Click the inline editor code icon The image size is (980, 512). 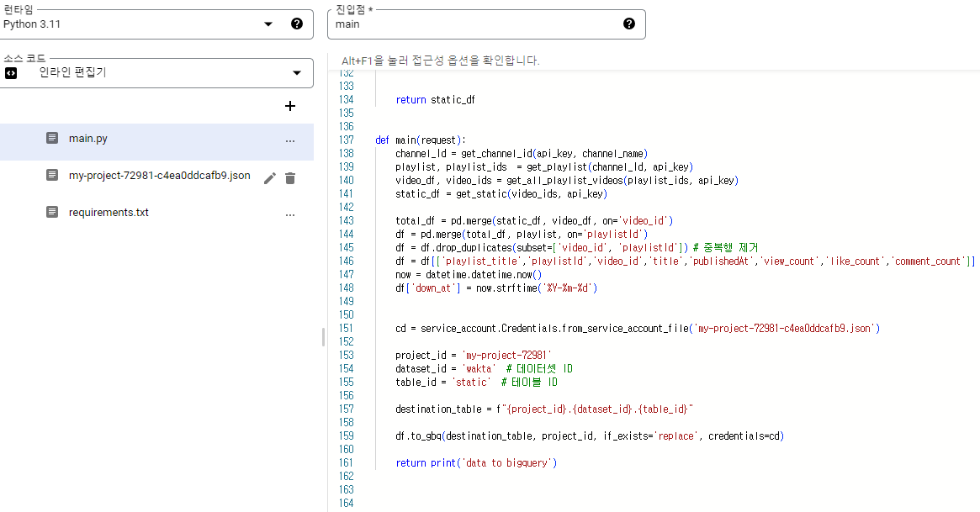(x=11, y=73)
